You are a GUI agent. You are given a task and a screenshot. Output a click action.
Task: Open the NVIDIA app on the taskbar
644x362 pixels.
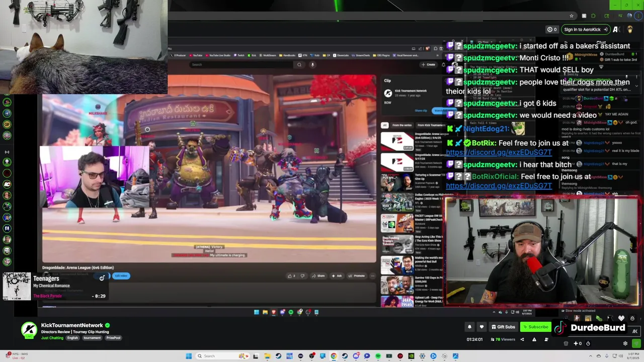pyautogui.click(x=411, y=356)
